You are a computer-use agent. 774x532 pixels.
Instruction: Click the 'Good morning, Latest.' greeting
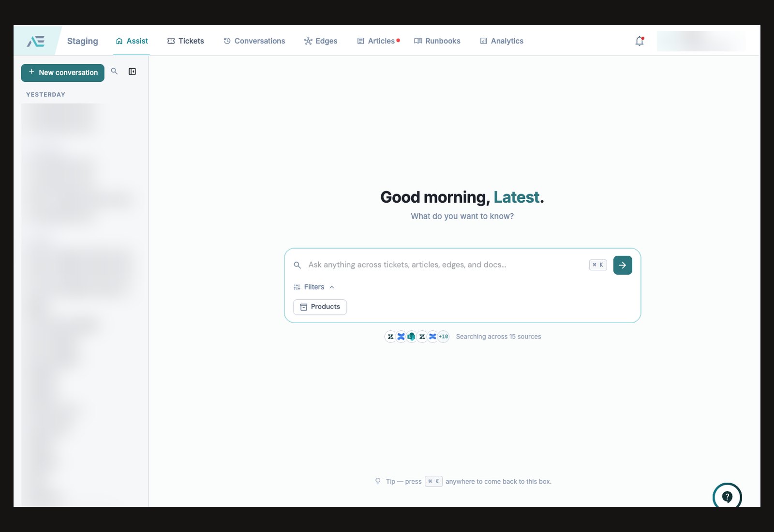pos(462,197)
